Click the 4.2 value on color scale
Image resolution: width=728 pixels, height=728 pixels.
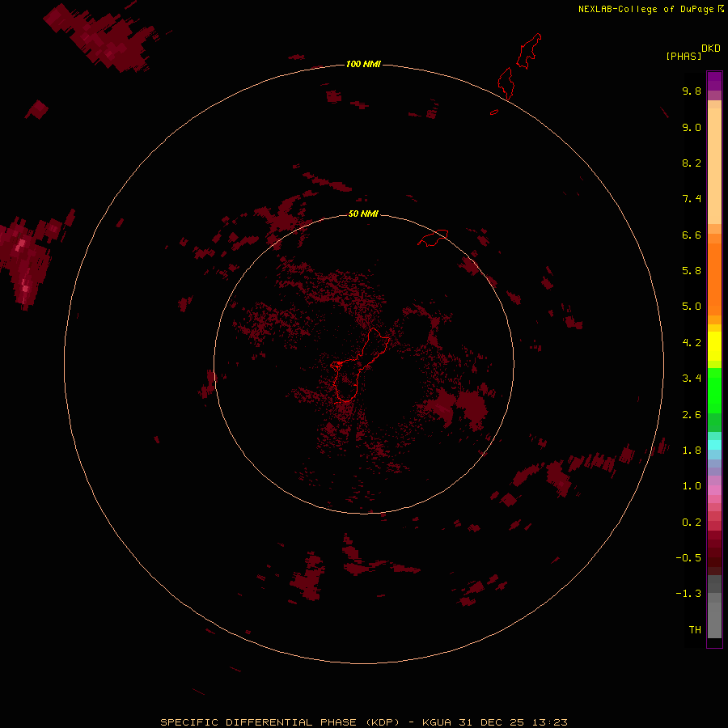(692, 343)
